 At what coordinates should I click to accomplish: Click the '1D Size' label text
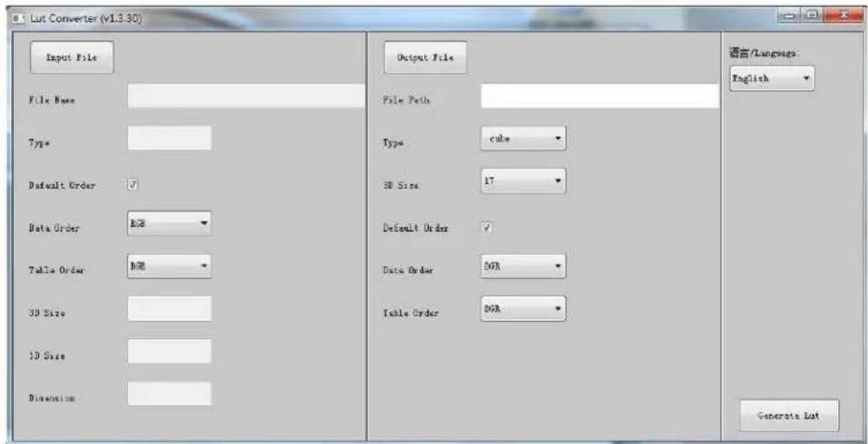tap(47, 356)
